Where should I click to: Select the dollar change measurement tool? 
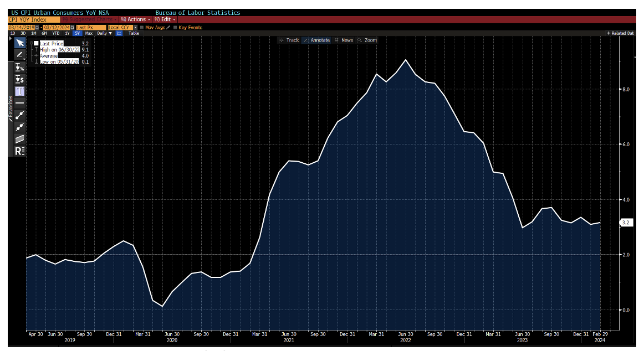pyautogui.click(x=19, y=79)
